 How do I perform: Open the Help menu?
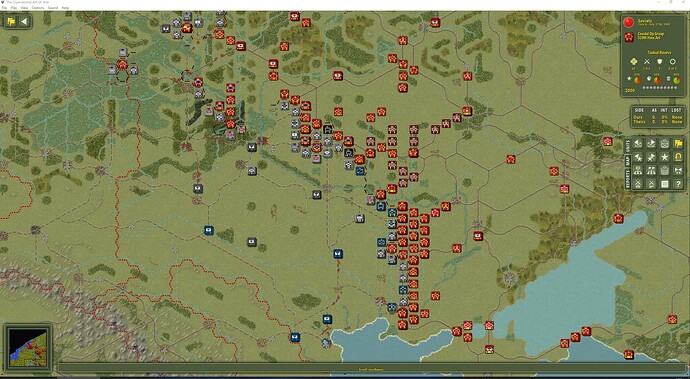click(x=65, y=8)
